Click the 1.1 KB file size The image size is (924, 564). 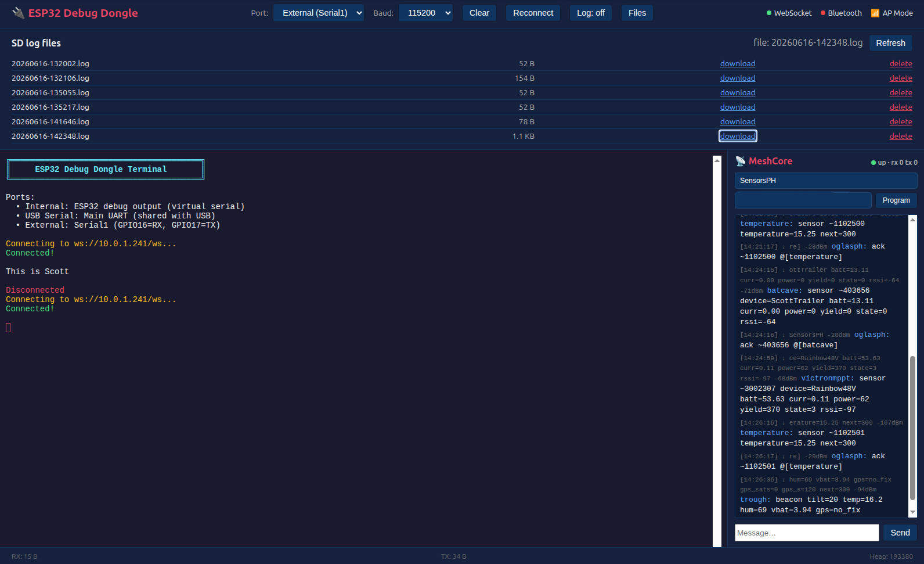click(524, 136)
